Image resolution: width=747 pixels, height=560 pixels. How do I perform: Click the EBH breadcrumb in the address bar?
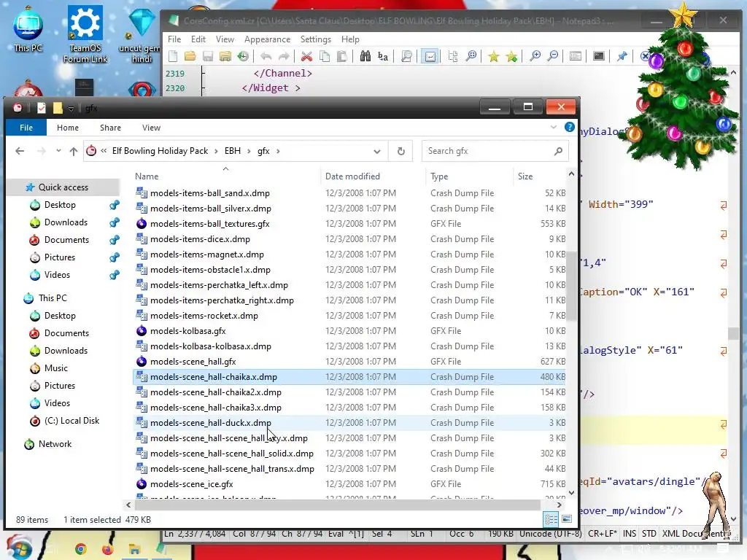pyautogui.click(x=233, y=151)
